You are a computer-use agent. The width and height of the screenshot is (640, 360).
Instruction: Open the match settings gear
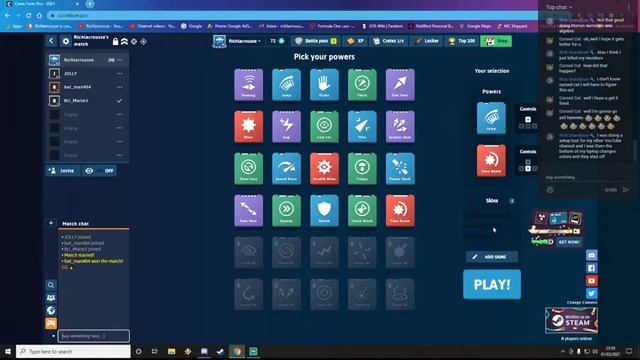[66, 41]
